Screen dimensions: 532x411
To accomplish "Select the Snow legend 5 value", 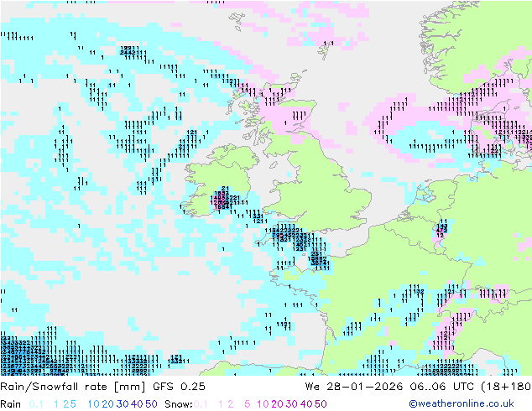I will coord(248,404).
